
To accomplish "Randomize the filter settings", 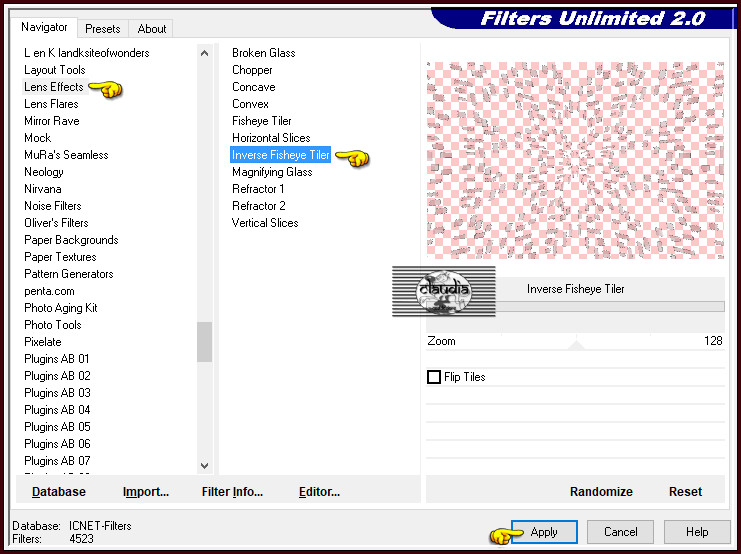I will tap(601, 492).
